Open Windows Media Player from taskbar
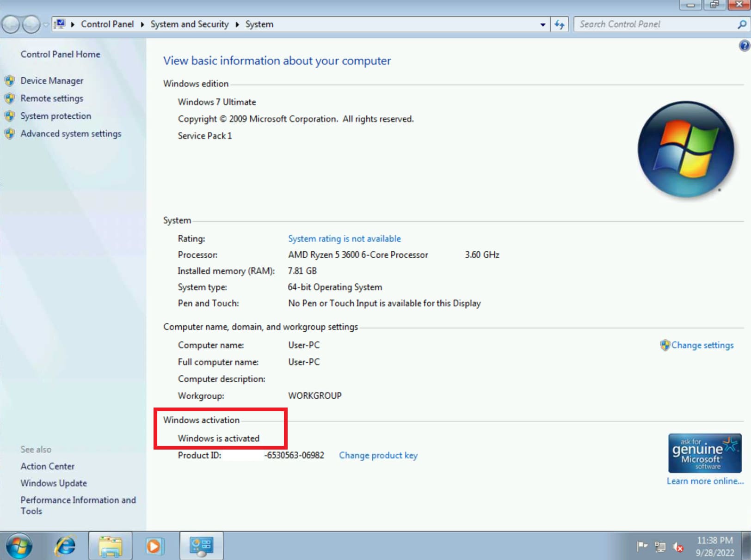 tap(154, 546)
